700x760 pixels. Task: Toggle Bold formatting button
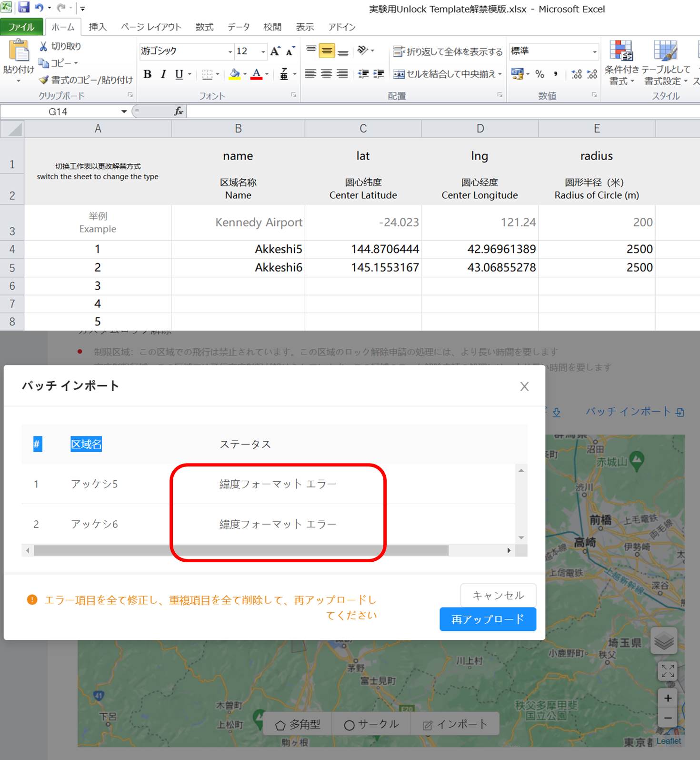[148, 74]
